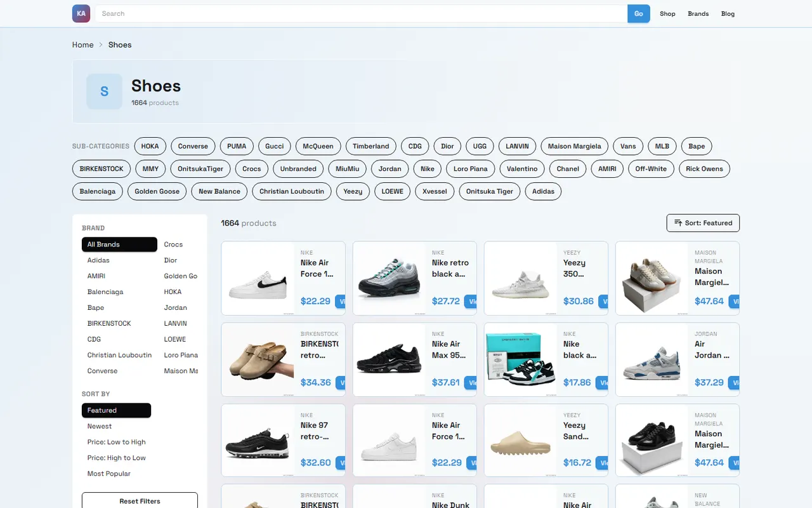812x508 pixels.
Task: Choose AMIRI in the brand filter list
Action: 119,276
